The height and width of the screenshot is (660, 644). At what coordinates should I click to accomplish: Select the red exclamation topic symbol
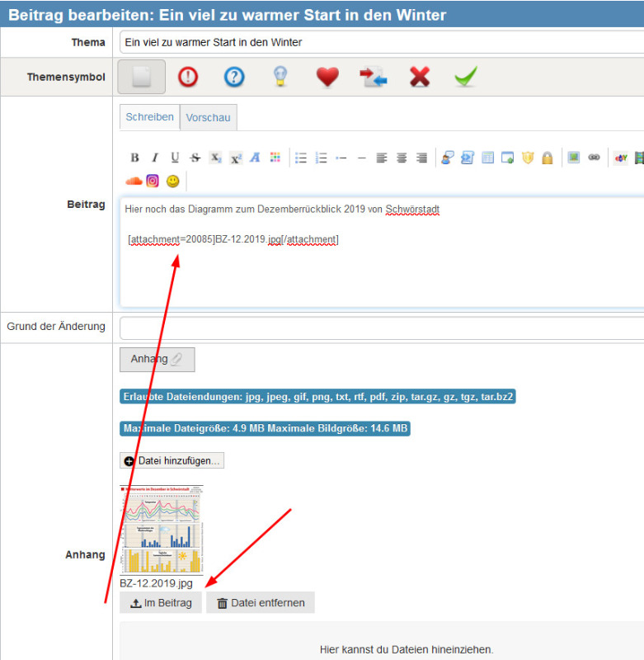[189, 77]
